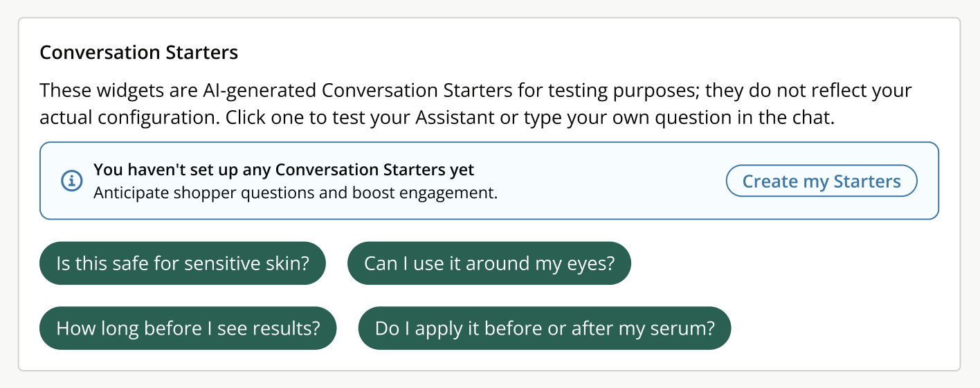Viewport: 980px width, 388px height.
Task: Open starter setup via Create my Starters
Action: 822,182
